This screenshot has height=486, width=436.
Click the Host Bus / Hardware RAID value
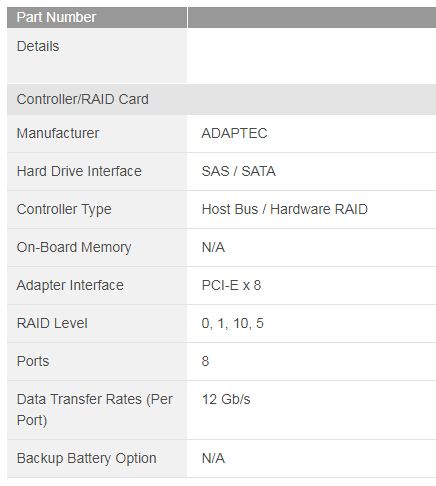tap(285, 209)
